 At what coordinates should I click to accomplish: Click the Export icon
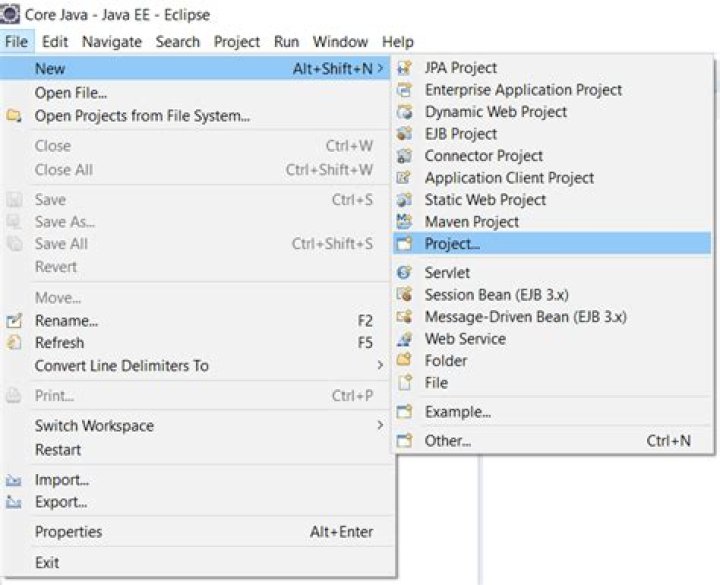pos(14,502)
